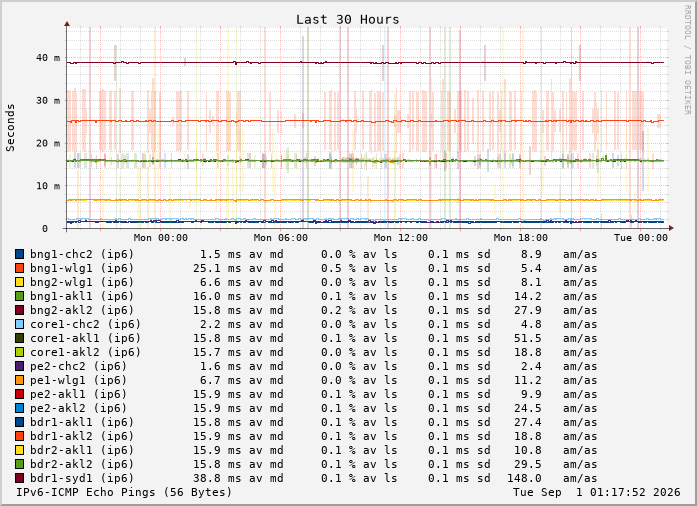
Task: Click the 'pe2-chc2 (ip6)' legend label
Action: click(78, 366)
